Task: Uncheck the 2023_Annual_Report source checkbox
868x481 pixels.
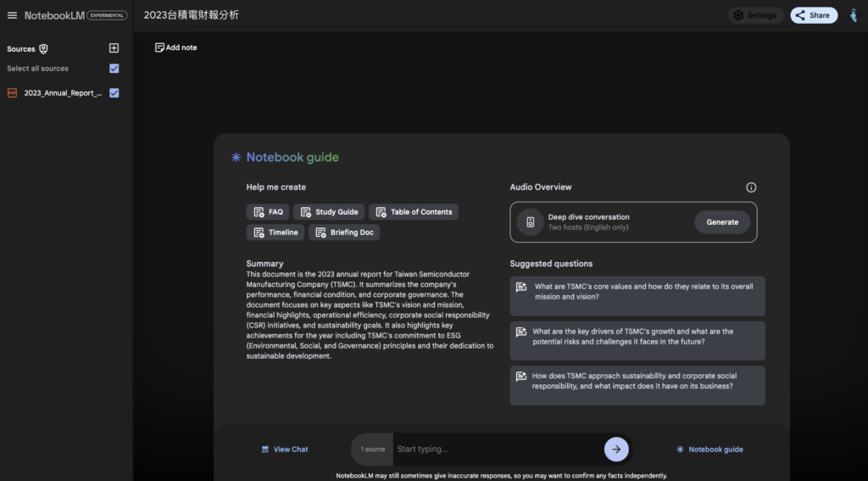Action: (x=114, y=93)
